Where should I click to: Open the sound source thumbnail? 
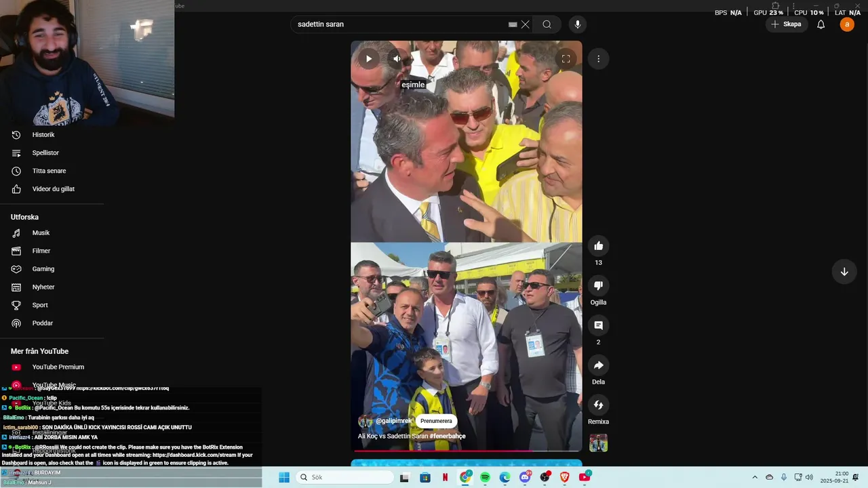tap(598, 443)
